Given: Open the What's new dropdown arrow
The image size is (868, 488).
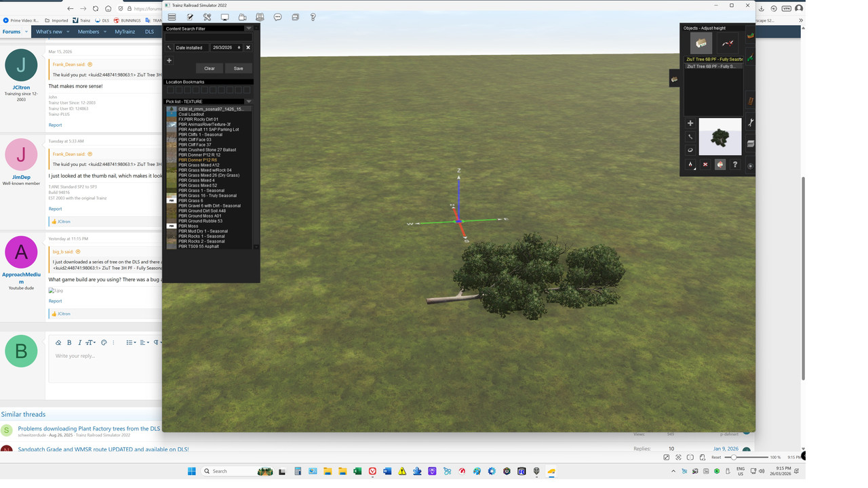Looking at the screenshot, I should click(x=67, y=32).
